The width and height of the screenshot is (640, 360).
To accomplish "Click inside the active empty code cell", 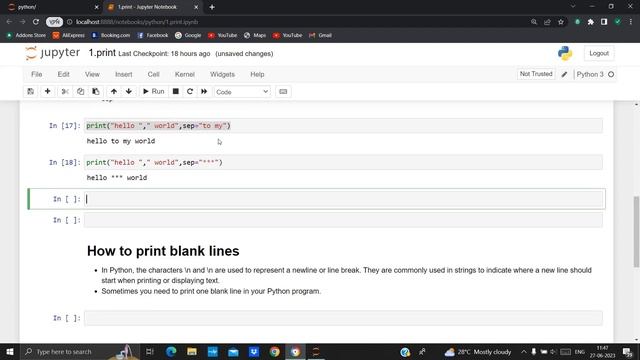I will tap(343, 199).
